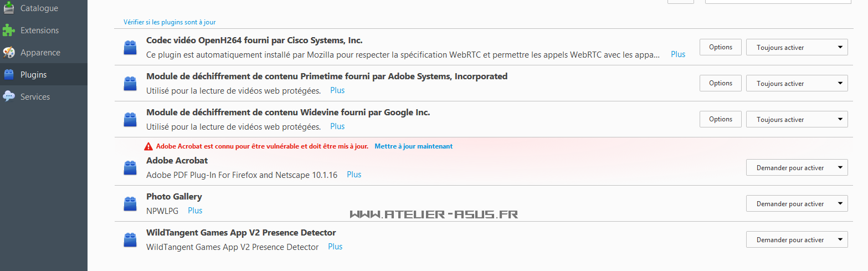Click the OpenH264 codec plugin icon
This screenshot has height=271, width=868.
click(x=130, y=48)
